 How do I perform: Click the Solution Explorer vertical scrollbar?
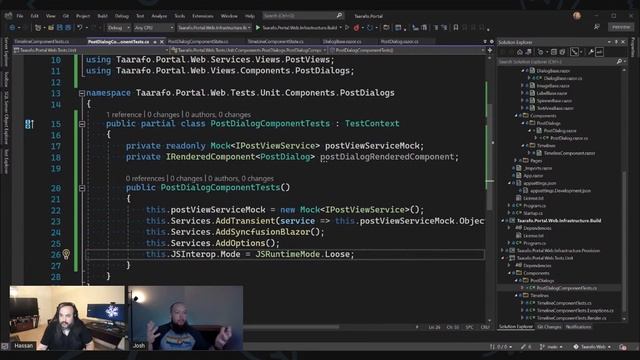624,241
